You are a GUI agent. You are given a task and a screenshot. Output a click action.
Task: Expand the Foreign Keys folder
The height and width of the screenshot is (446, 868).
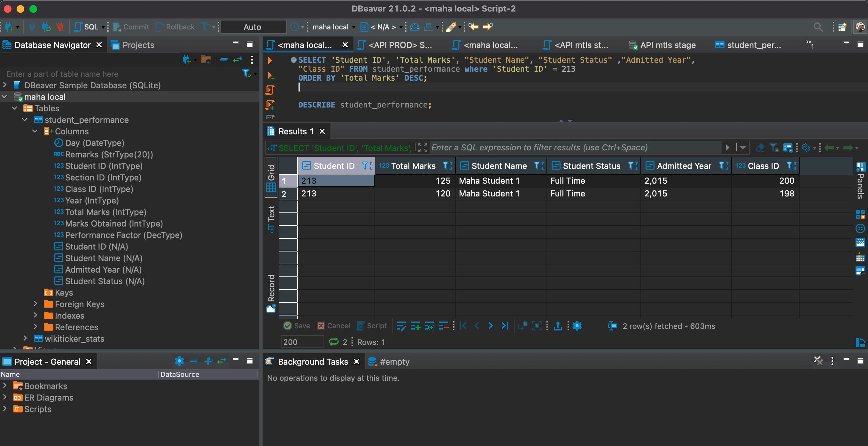tap(35, 304)
